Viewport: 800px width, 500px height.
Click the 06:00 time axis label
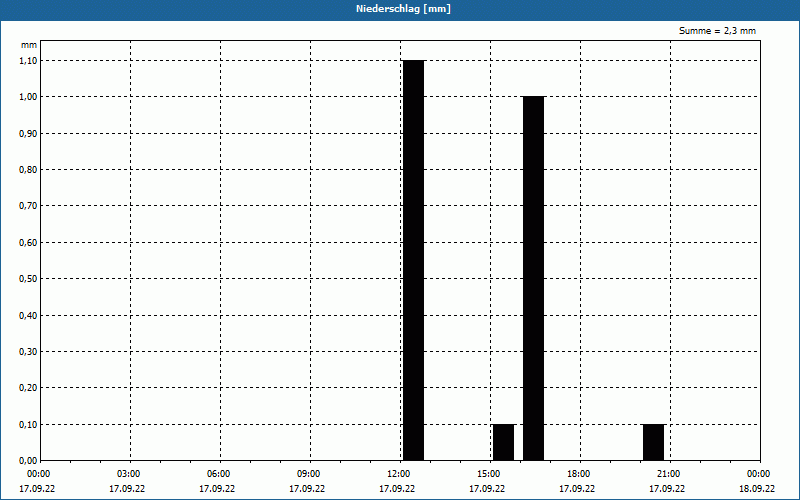point(219,474)
